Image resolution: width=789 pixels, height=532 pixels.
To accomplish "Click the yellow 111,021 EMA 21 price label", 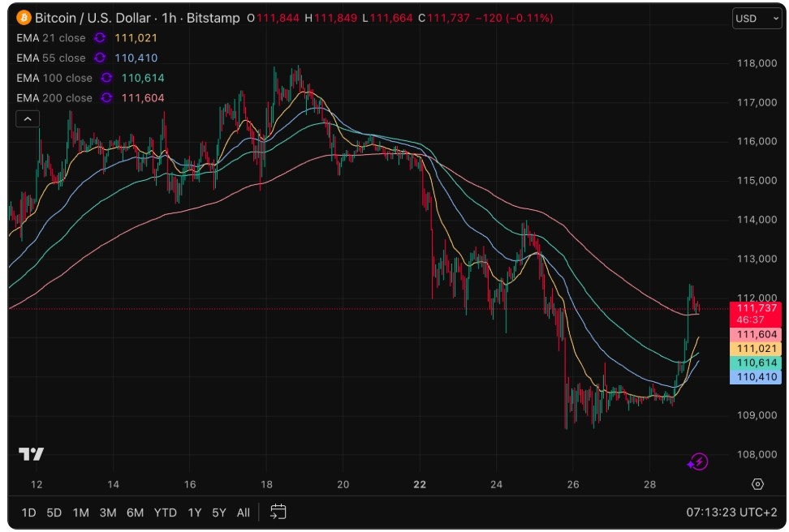I will 756,349.
